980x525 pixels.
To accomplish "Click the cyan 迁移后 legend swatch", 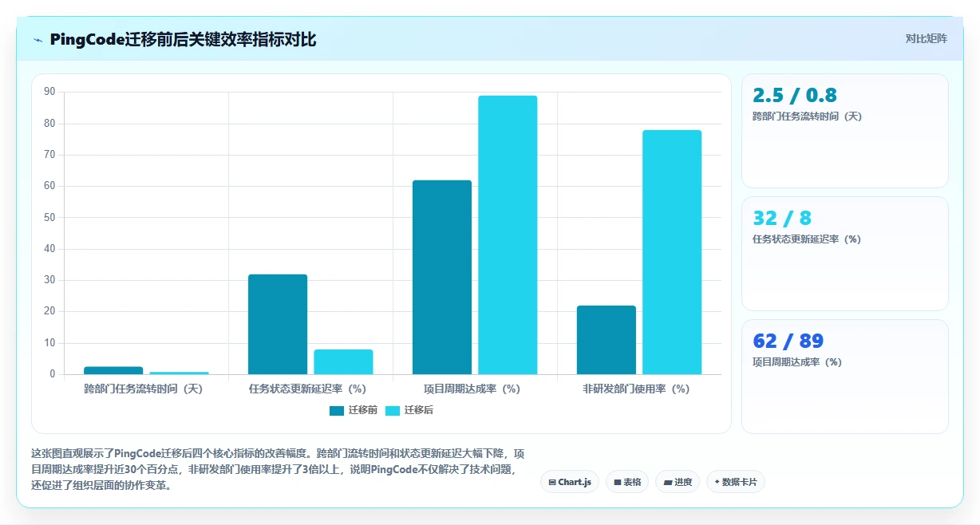I will point(393,411).
